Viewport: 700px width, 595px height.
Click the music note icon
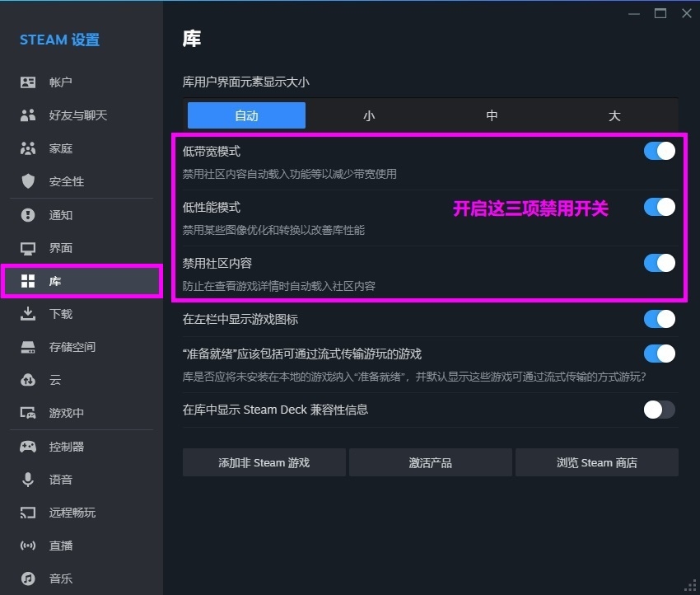28,579
